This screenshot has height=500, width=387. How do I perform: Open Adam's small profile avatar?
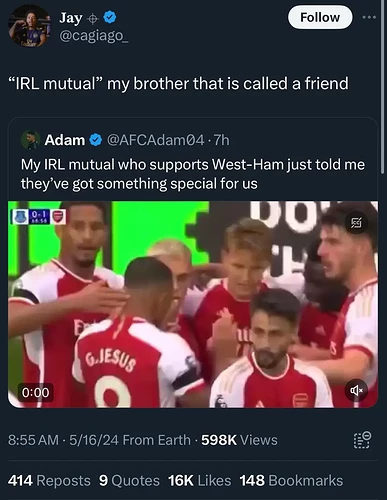tap(31, 140)
